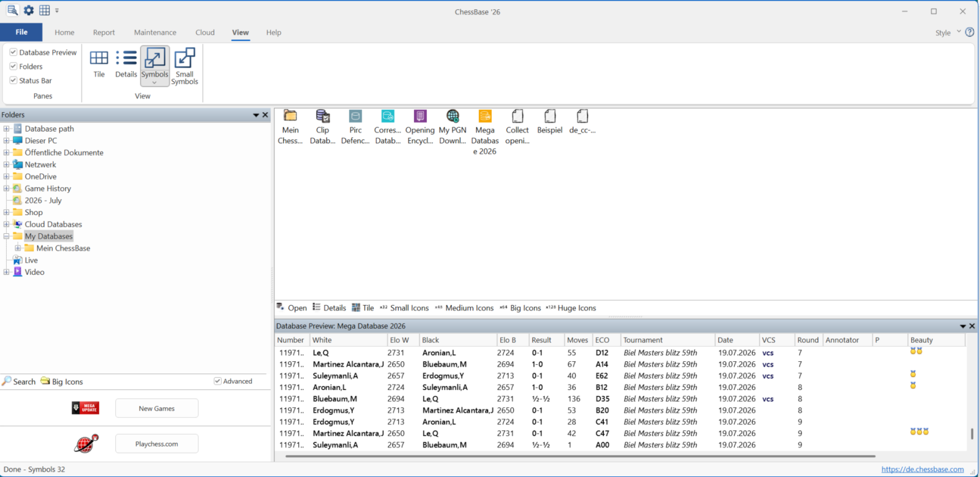Click Open in the database list toolbar
This screenshot has height=477, width=980.
[292, 307]
